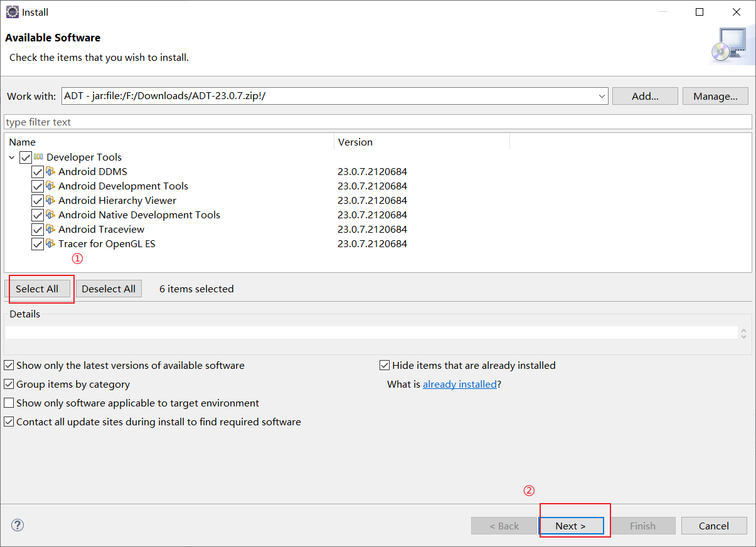Toggle Hide items that are already installed
Viewport: 756px width, 547px height.
click(385, 365)
